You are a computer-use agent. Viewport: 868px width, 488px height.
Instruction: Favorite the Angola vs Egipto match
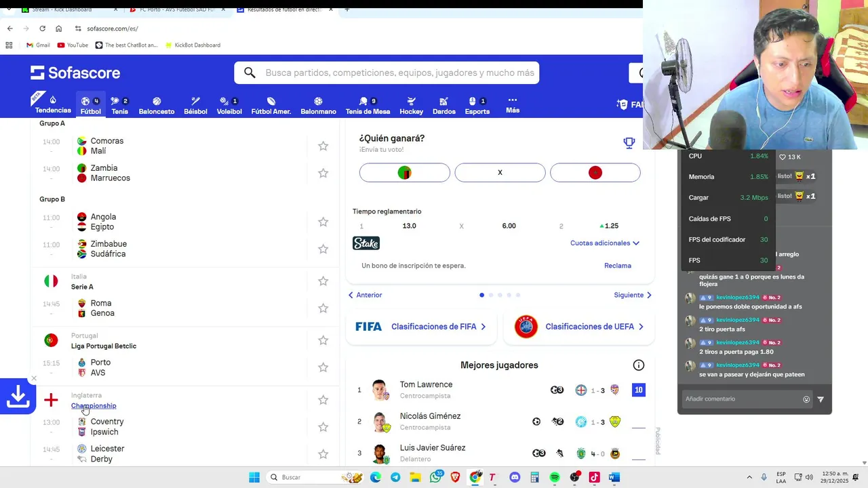(x=323, y=222)
